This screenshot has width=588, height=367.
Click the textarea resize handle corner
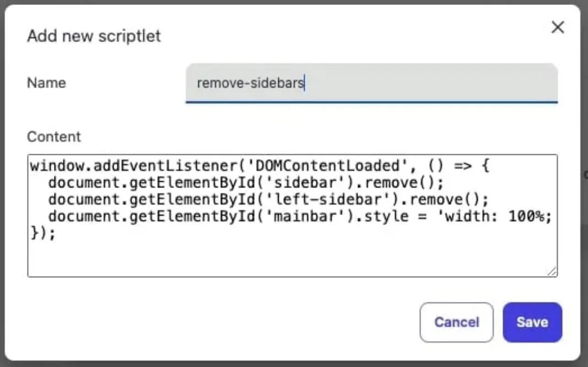click(552, 271)
